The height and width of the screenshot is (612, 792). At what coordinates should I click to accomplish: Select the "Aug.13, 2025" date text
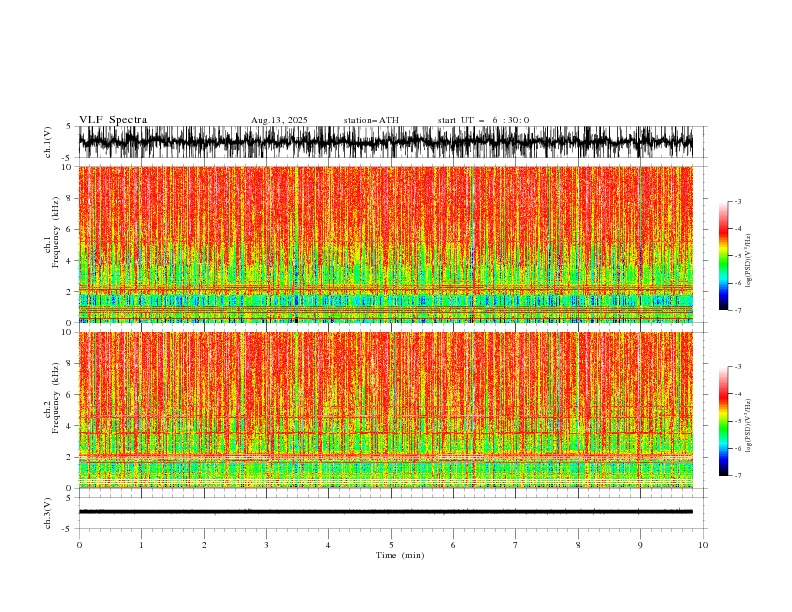tap(279, 120)
